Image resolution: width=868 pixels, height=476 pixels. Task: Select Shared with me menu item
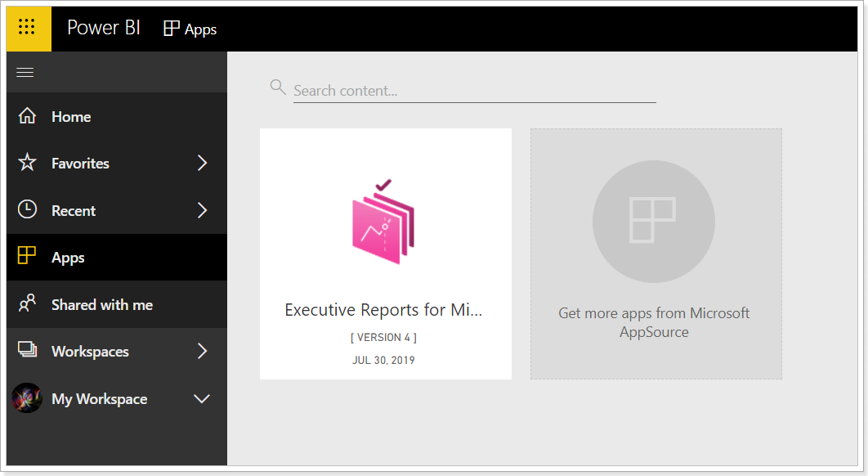(x=117, y=304)
